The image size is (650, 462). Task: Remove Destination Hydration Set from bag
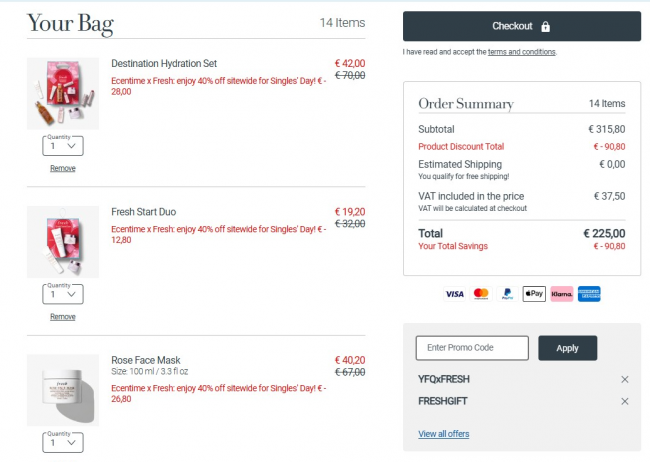pos(63,168)
